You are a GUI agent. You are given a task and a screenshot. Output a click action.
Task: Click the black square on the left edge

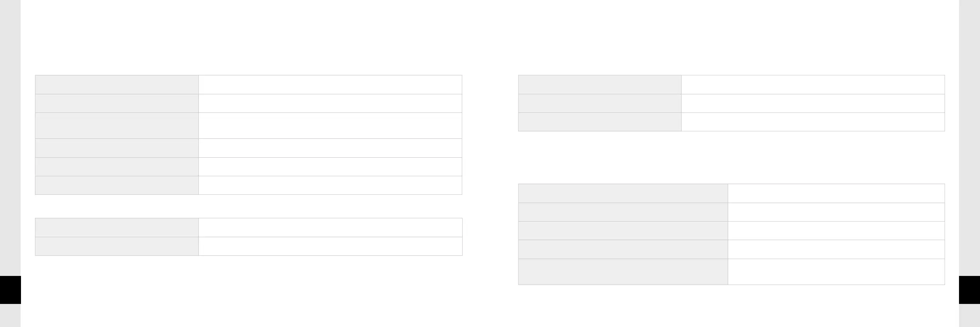point(10,290)
